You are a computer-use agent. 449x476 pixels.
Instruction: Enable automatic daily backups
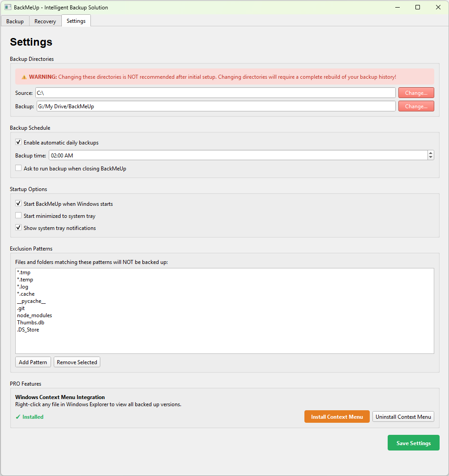pyautogui.click(x=18, y=142)
